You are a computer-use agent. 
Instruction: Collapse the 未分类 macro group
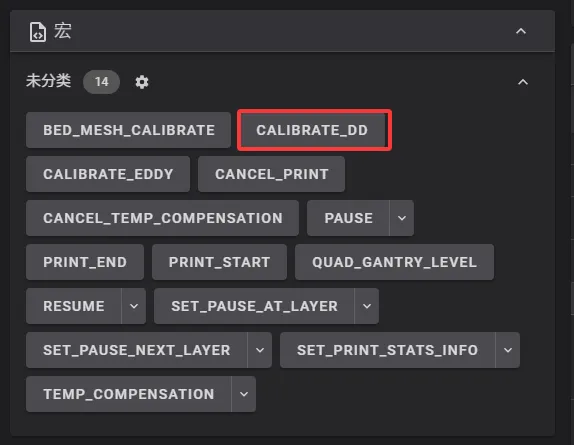(523, 82)
